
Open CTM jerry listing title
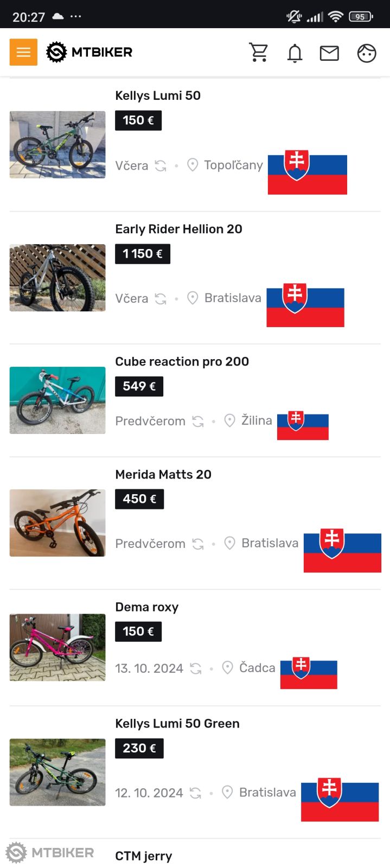(144, 856)
